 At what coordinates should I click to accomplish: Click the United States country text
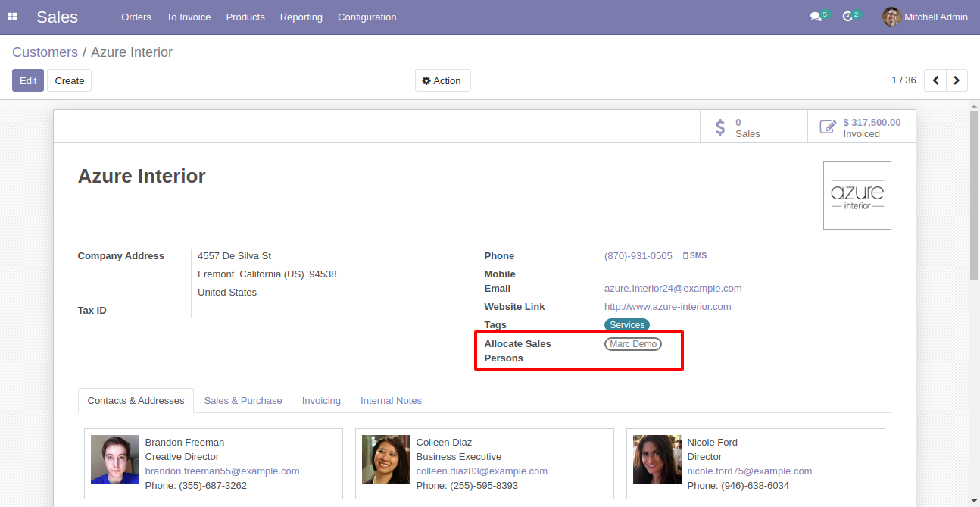pyautogui.click(x=227, y=293)
